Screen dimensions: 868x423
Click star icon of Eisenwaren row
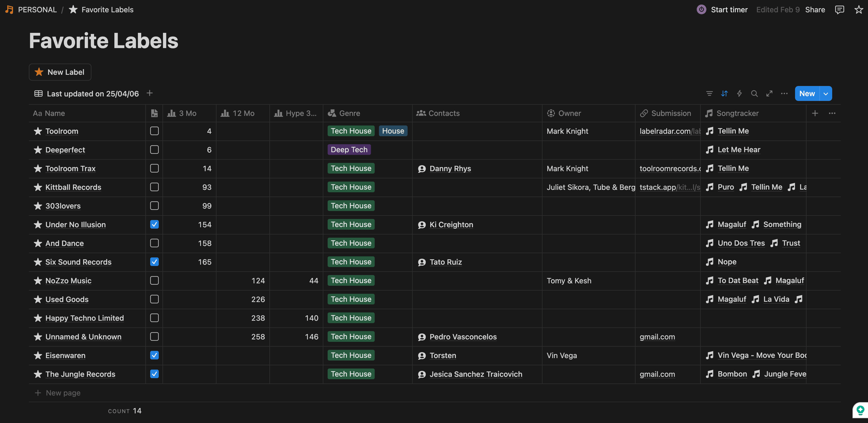(38, 356)
